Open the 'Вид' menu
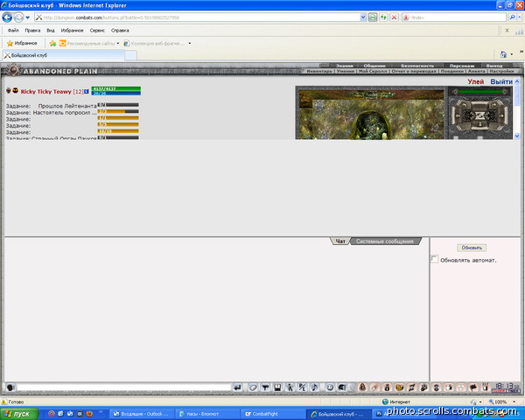Viewport: 525px width, 420px height. pyautogui.click(x=50, y=31)
